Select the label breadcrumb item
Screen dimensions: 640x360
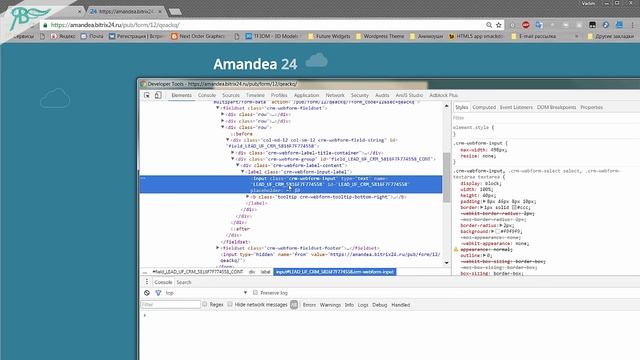point(265,272)
